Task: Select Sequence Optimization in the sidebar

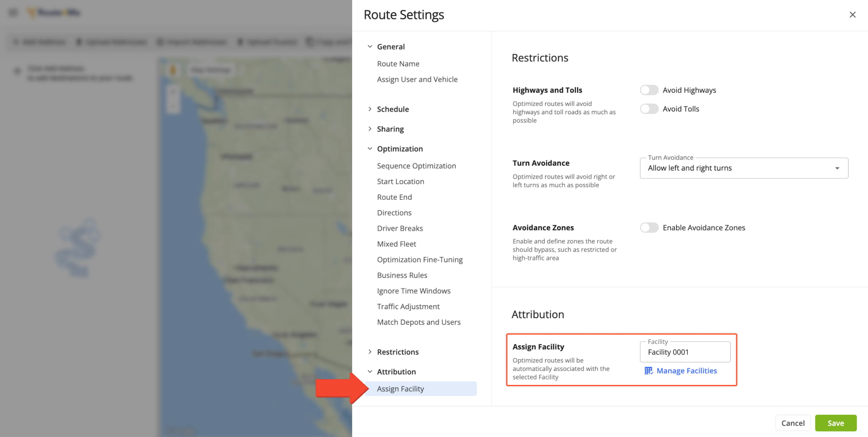Action: click(x=416, y=166)
